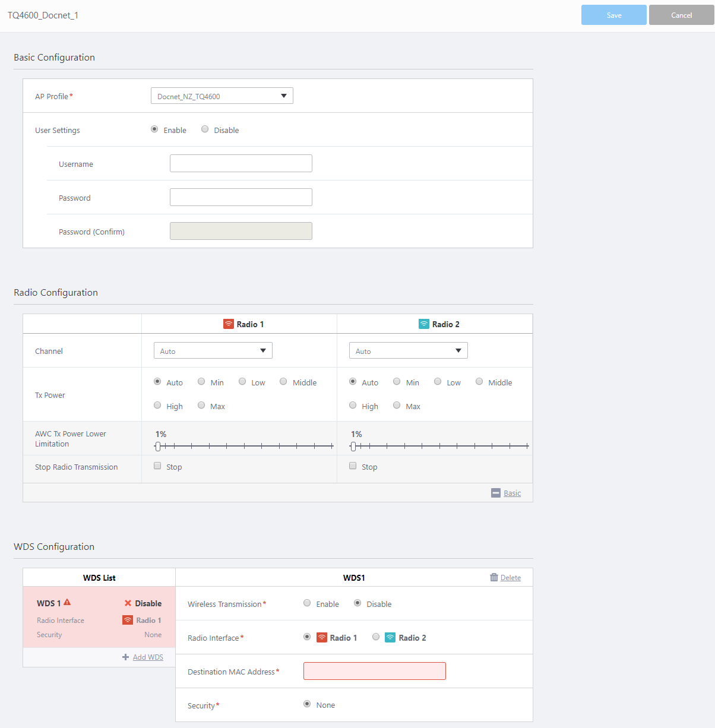Click the Save button

[x=613, y=15]
